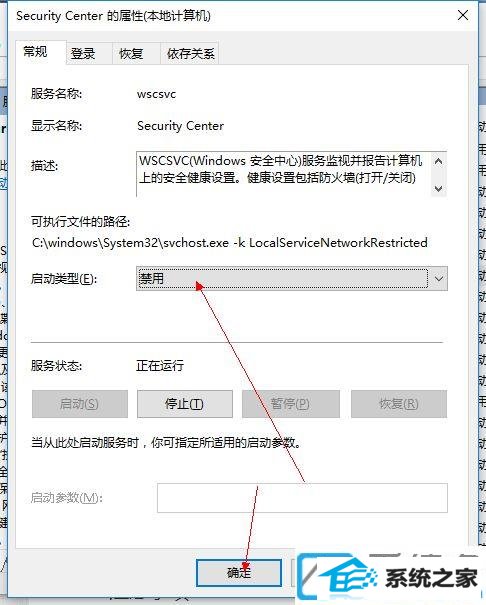Click inside the service description text box
Screen dimensions: 486x605
click(x=284, y=174)
